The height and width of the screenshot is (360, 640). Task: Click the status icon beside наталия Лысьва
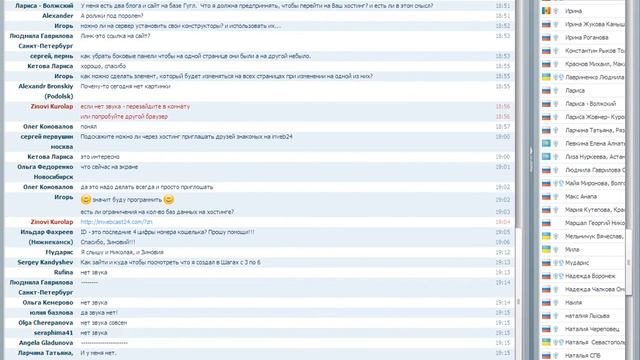click(x=556, y=316)
